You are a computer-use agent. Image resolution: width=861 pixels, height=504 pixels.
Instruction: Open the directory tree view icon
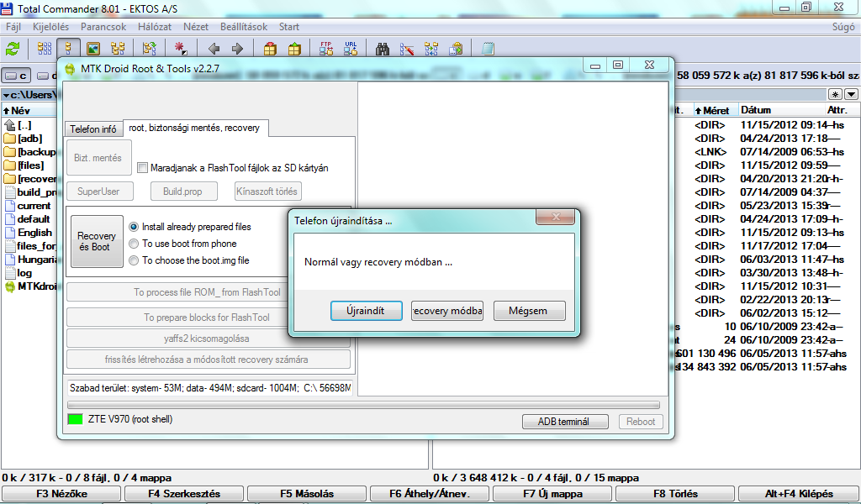[x=118, y=49]
